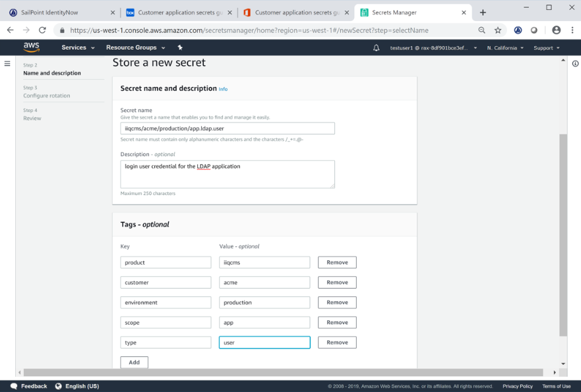Open the hamburger side navigation menu
581x392 pixels.
(7, 64)
